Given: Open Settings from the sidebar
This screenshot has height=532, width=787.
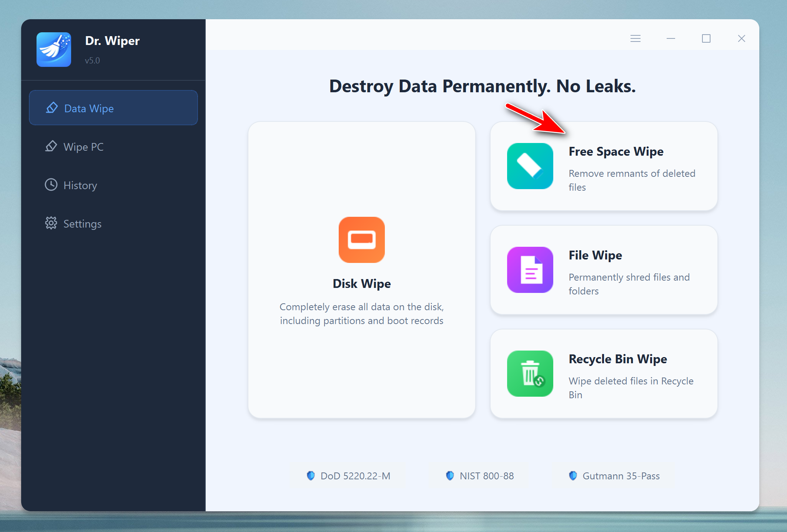Looking at the screenshot, I should coord(113,223).
